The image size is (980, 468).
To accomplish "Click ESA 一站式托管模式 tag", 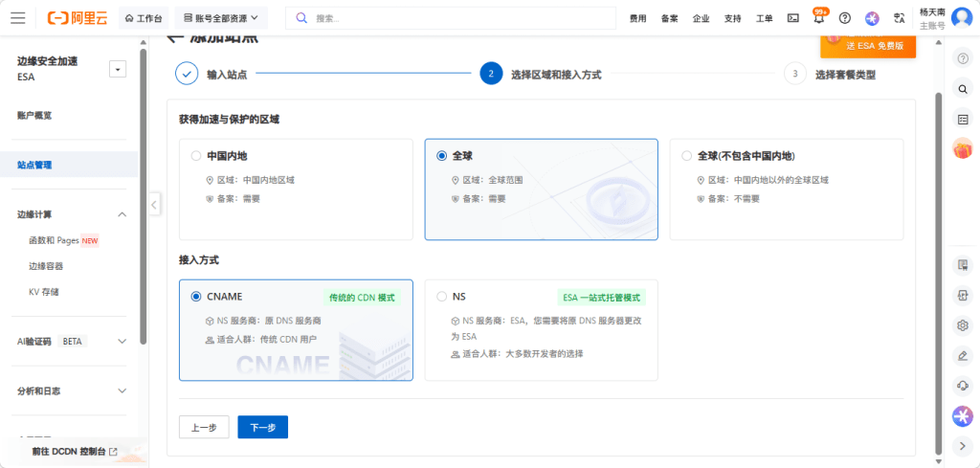I will point(601,298).
